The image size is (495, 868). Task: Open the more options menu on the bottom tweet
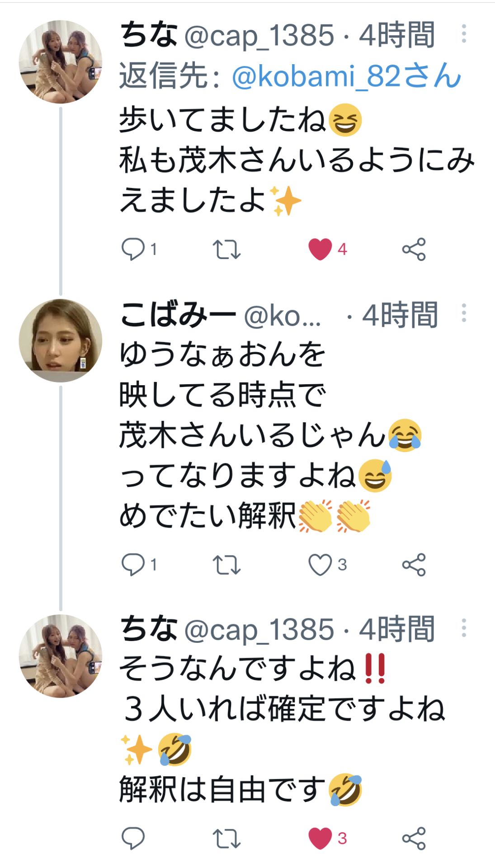click(464, 628)
